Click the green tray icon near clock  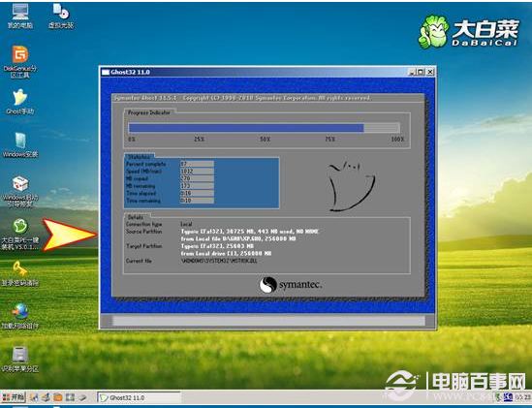499,397
